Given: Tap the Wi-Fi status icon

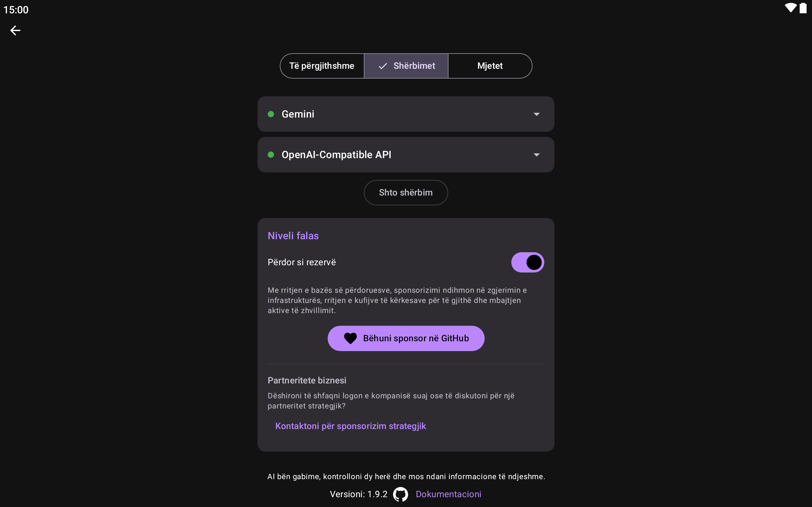Looking at the screenshot, I should [x=790, y=8].
